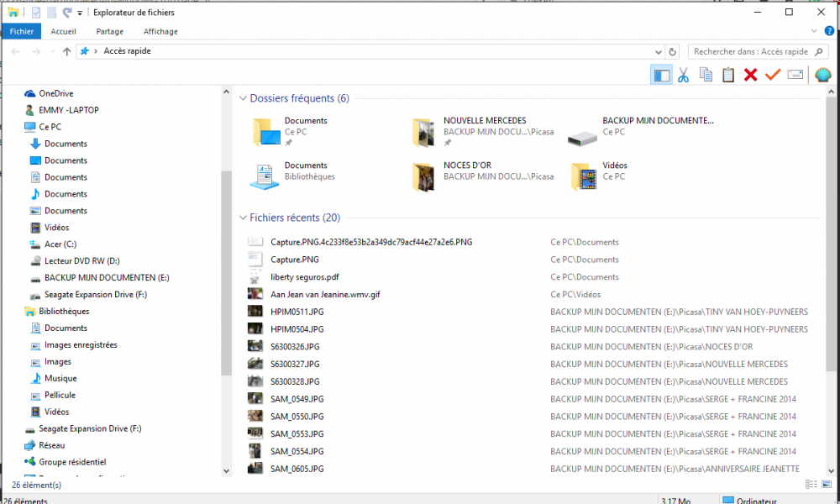Viewport: 840px width, 504px height.
Task: Click the shell icon in toolbar
Action: pyautogui.click(x=823, y=75)
